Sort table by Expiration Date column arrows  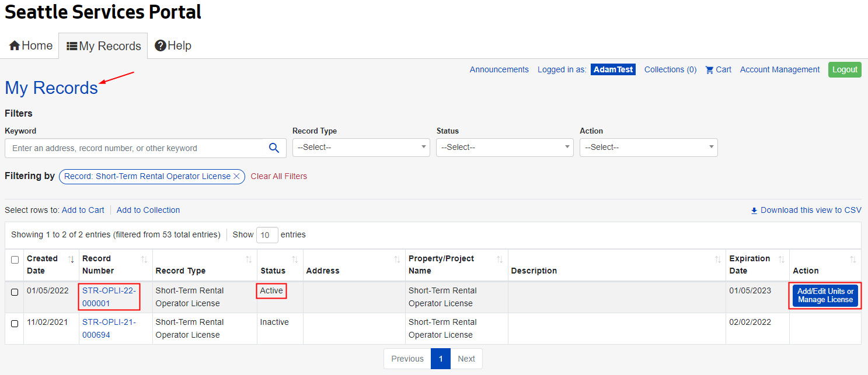pos(782,259)
